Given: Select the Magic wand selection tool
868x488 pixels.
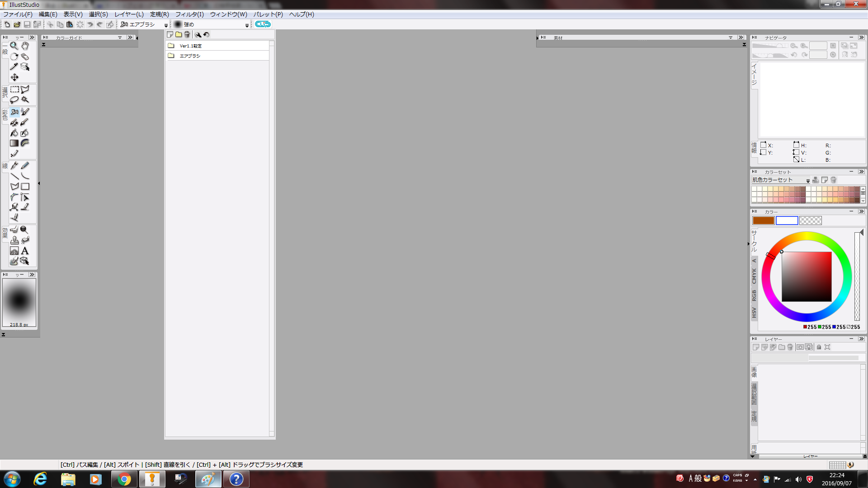Looking at the screenshot, I should 25,99.
